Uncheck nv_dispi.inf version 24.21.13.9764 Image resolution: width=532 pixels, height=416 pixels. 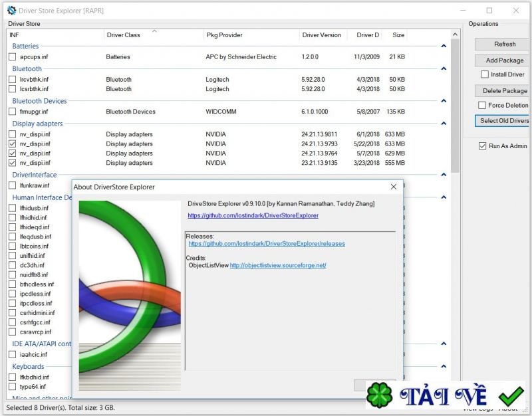[x=12, y=154]
